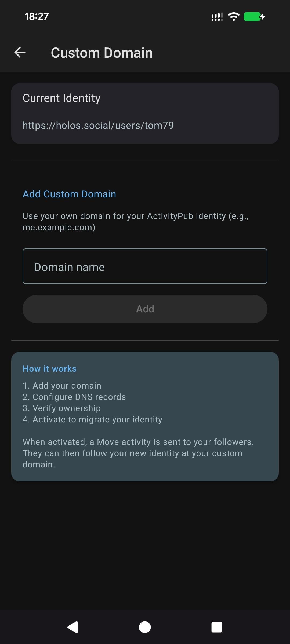Tap the Android home button
The width and height of the screenshot is (290, 644).
pos(145,627)
